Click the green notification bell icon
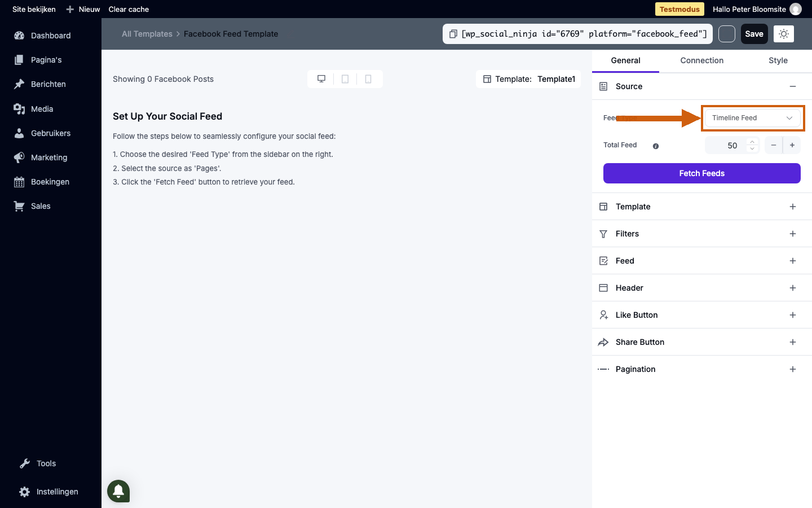The height and width of the screenshot is (508, 812). point(119,491)
